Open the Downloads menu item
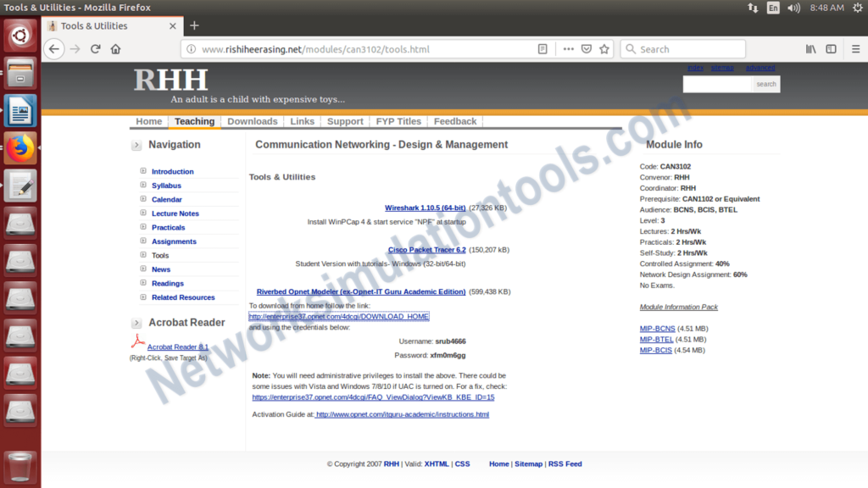The image size is (868, 488). (x=251, y=121)
